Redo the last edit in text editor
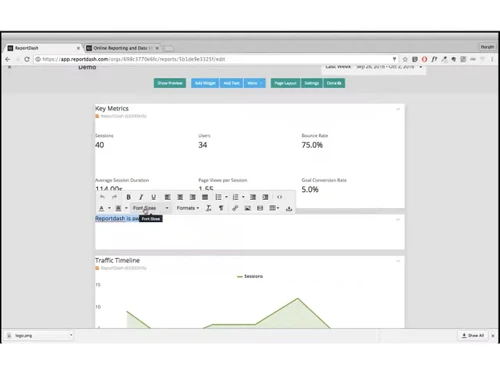Image resolution: width=500 pixels, height=375 pixels. point(114,197)
